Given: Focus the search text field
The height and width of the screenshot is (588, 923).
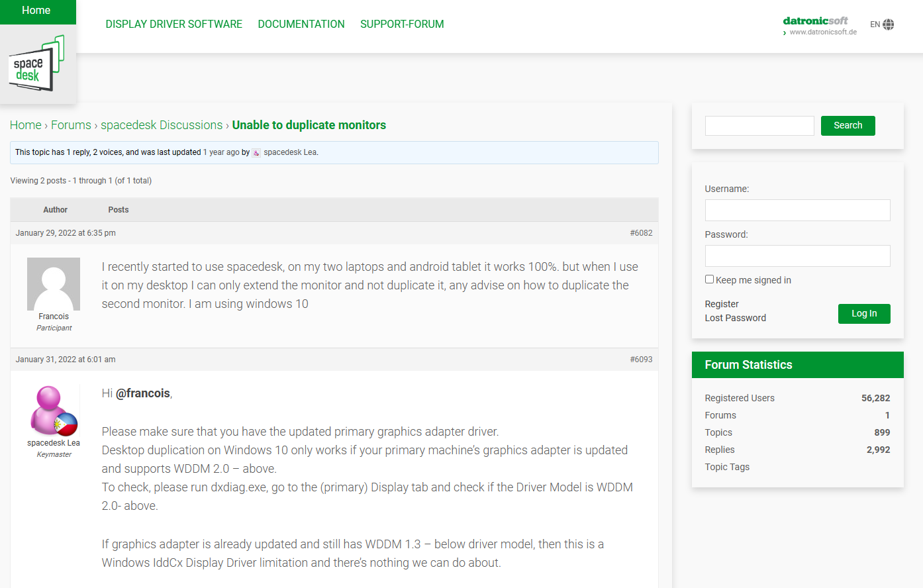Looking at the screenshot, I should [759, 126].
